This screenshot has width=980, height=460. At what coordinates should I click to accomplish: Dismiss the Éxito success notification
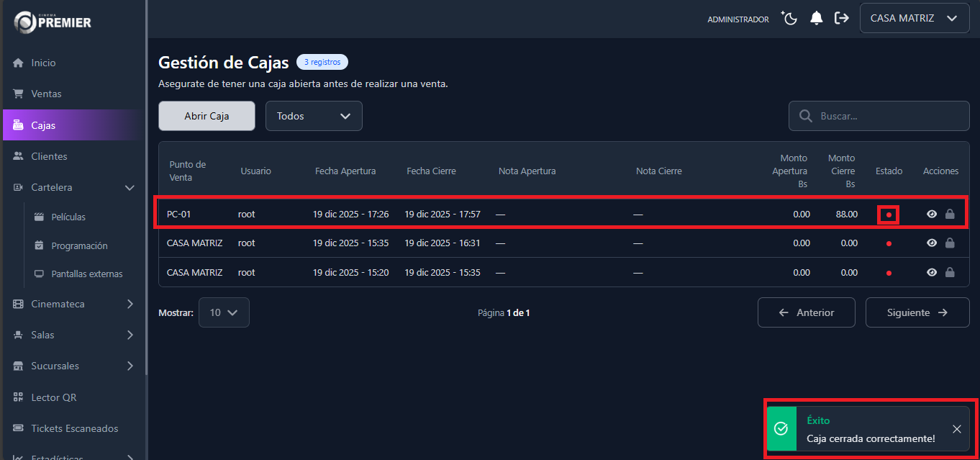point(956,429)
